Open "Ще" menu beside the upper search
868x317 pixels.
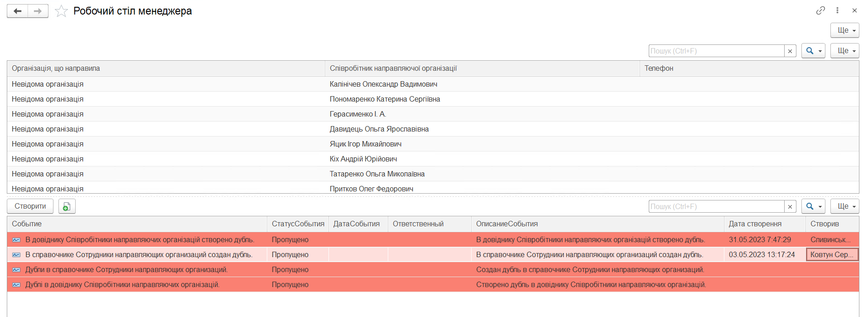coord(844,51)
